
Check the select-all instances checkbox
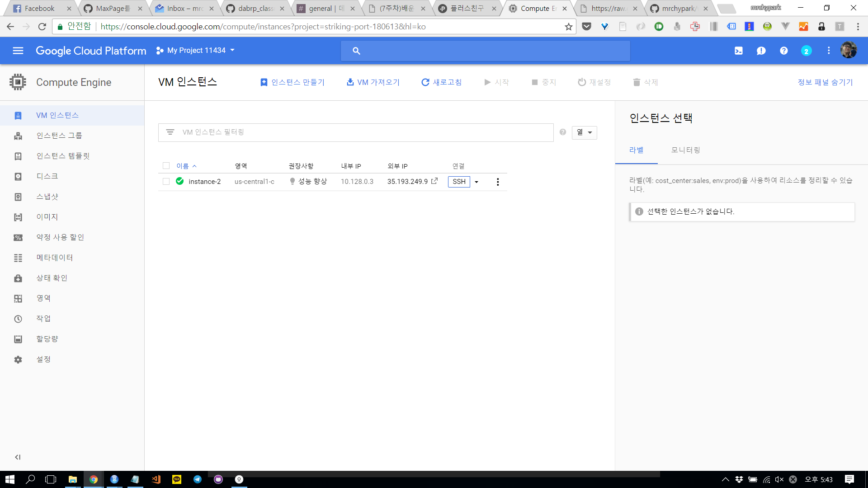(166, 166)
